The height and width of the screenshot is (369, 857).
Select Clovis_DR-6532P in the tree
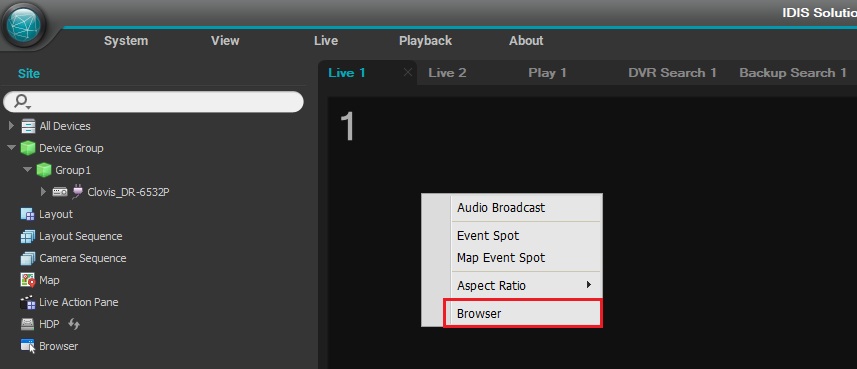click(128, 192)
